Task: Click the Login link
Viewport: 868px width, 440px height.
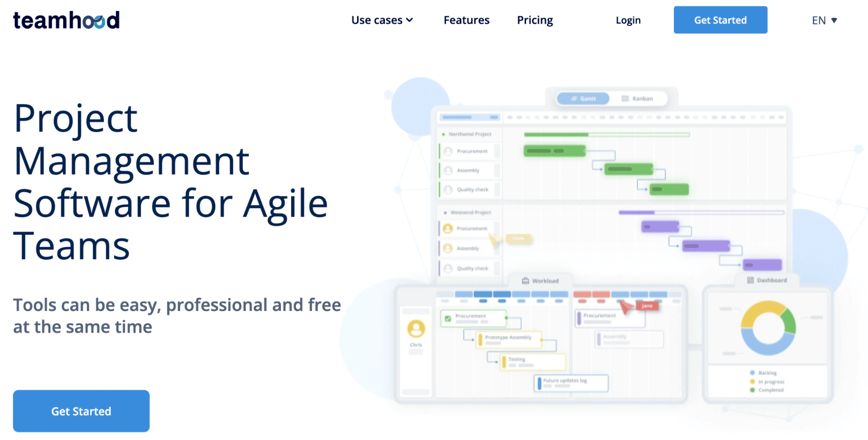Action: (x=628, y=20)
